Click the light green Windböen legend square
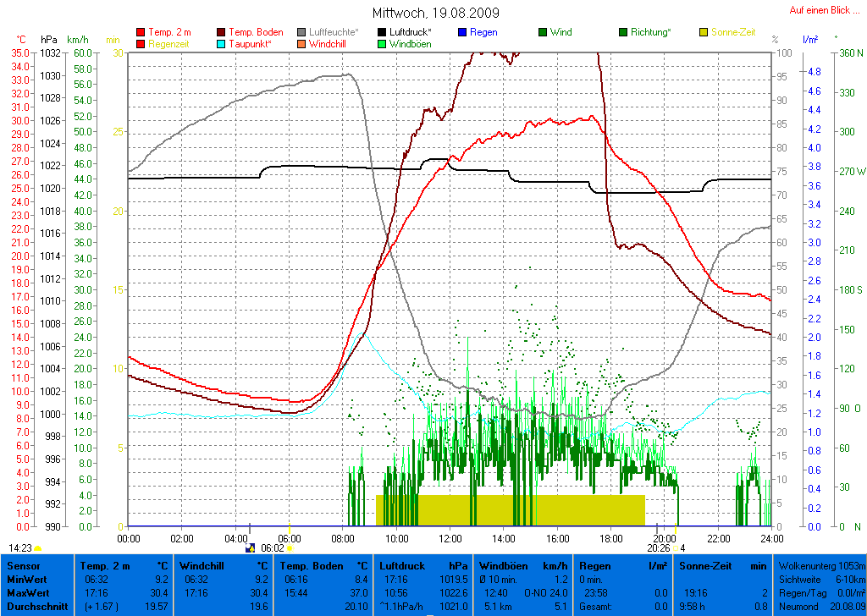 click(x=383, y=44)
